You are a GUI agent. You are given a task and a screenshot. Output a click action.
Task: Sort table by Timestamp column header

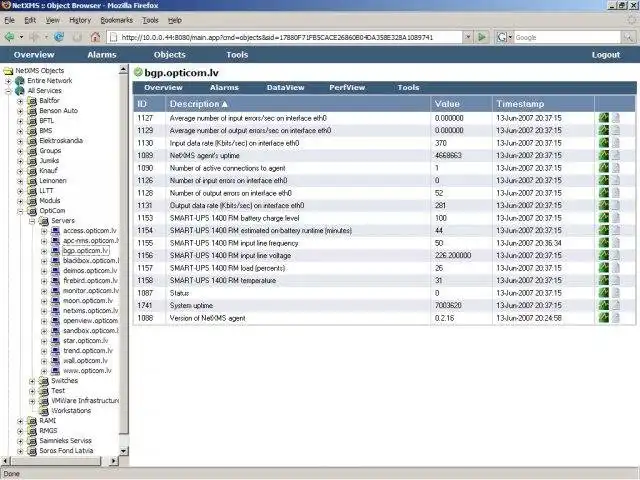pyautogui.click(x=544, y=104)
